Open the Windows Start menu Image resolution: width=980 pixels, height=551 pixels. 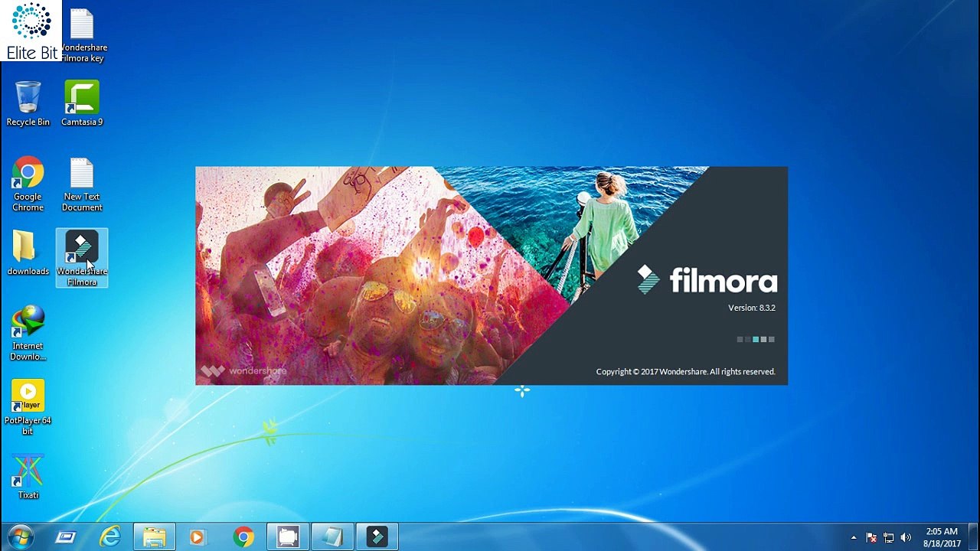[21, 537]
